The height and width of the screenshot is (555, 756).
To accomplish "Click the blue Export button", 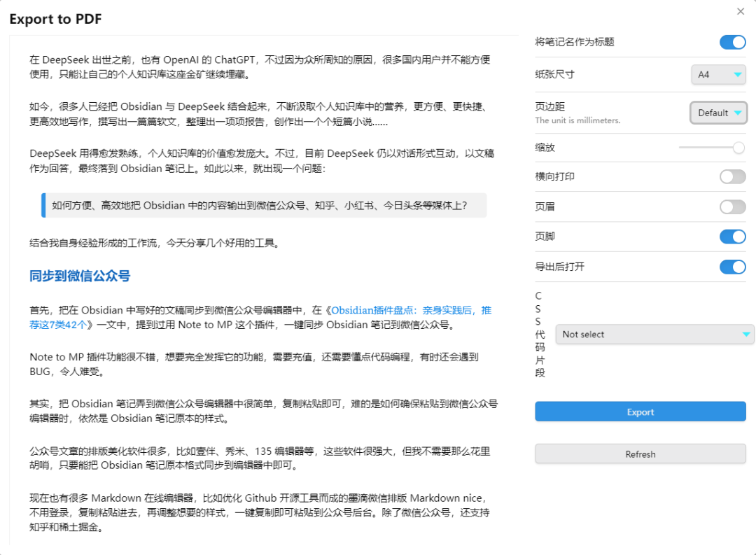I will tap(640, 412).
